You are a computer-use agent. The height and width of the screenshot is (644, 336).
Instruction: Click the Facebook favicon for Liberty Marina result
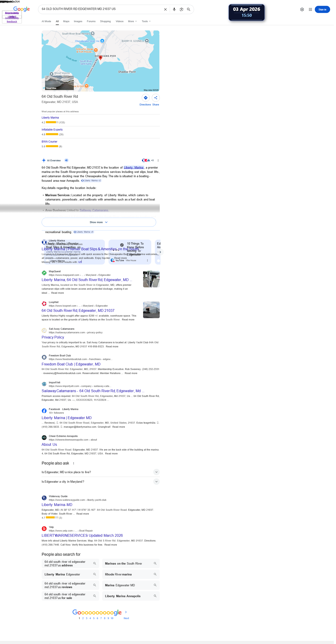tap(44, 411)
